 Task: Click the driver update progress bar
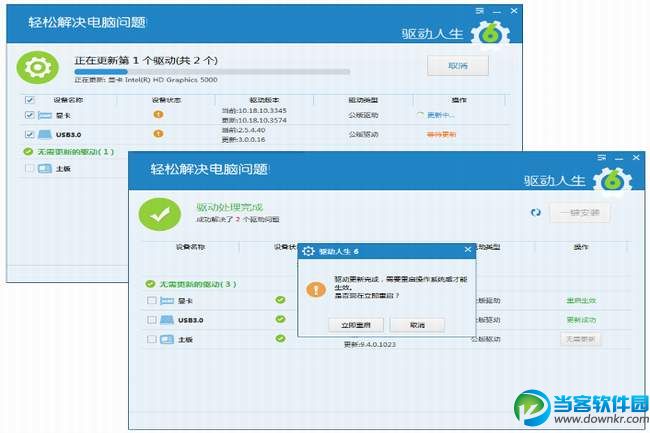pos(212,72)
